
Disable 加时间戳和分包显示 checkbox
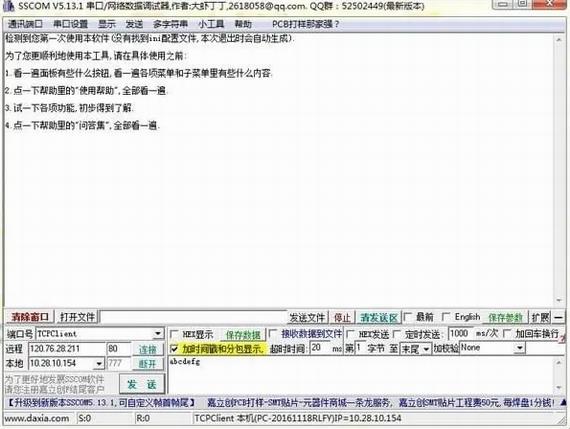[x=174, y=349]
